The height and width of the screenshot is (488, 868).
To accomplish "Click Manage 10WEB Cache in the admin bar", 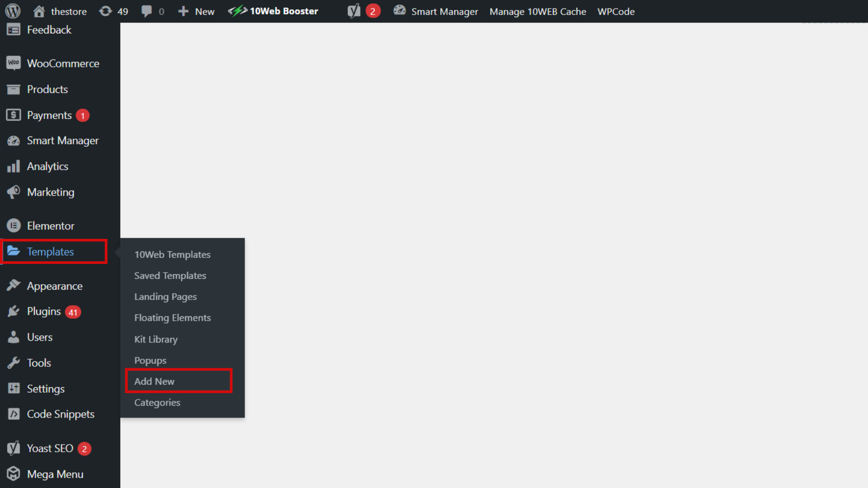I will [x=538, y=11].
